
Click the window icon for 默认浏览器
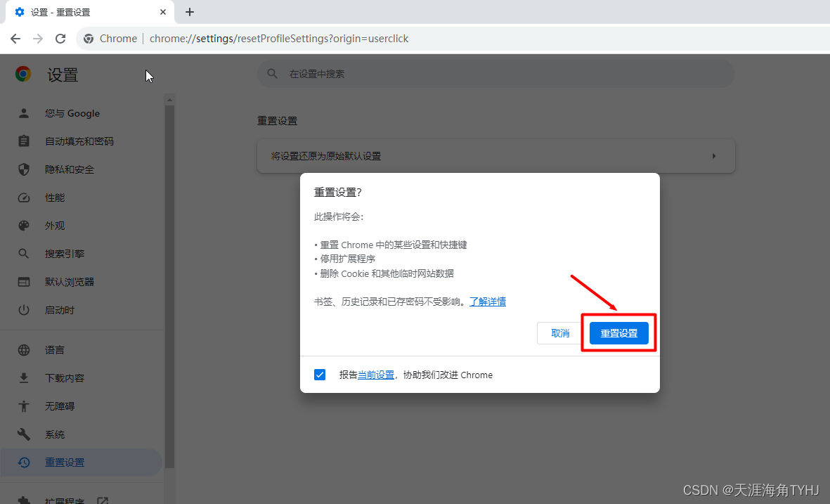click(24, 281)
